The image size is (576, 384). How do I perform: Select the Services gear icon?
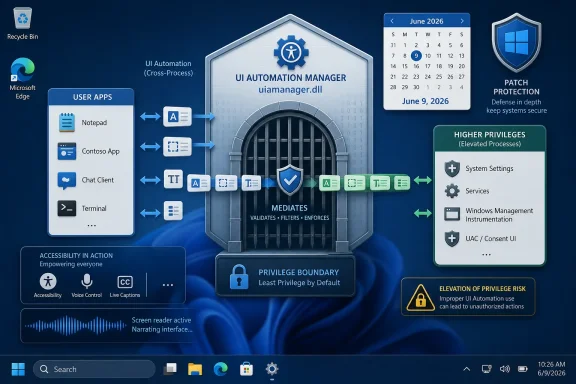(x=452, y=191)
